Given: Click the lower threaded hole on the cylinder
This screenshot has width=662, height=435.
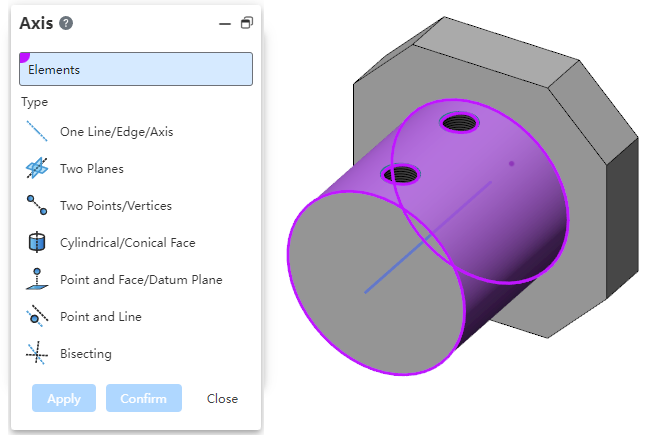Looking at the screenshot, I should click(402, 174).
